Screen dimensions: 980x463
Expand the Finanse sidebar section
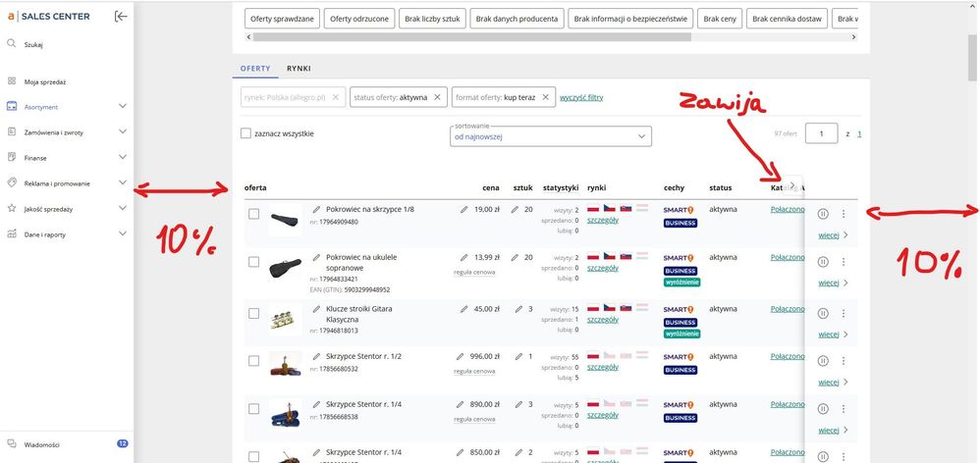[122, 157]
